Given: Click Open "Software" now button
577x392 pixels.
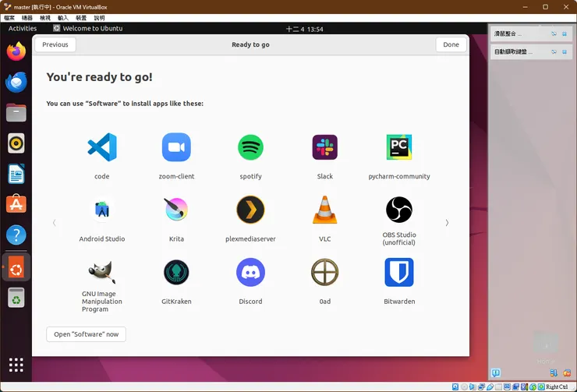Looking at the screenshot, I should [x=86, y=334].
